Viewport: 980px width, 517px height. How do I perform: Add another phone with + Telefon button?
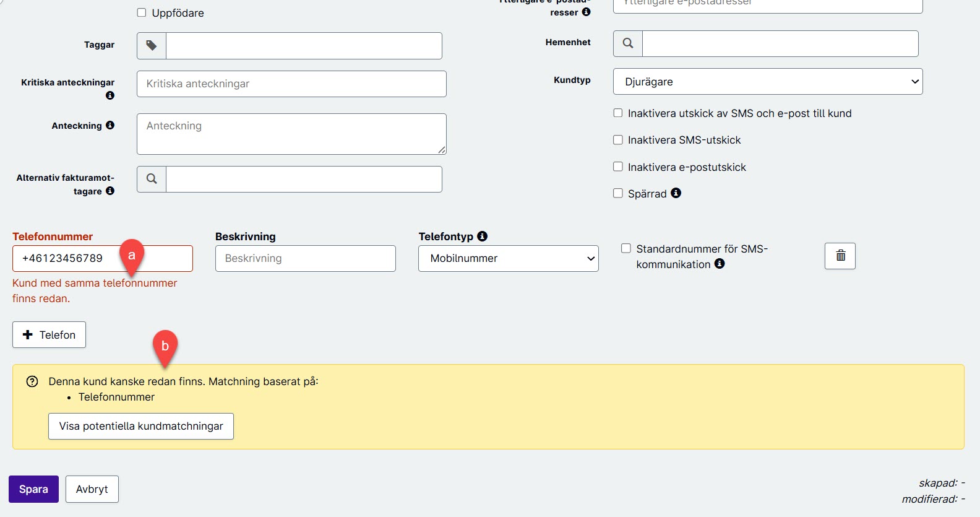(49, 335)
